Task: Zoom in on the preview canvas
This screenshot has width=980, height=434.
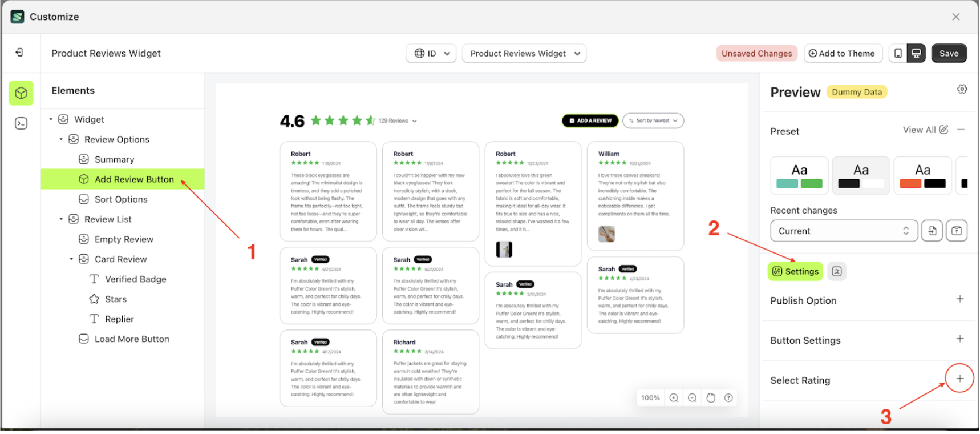Action: coord(674,398)
